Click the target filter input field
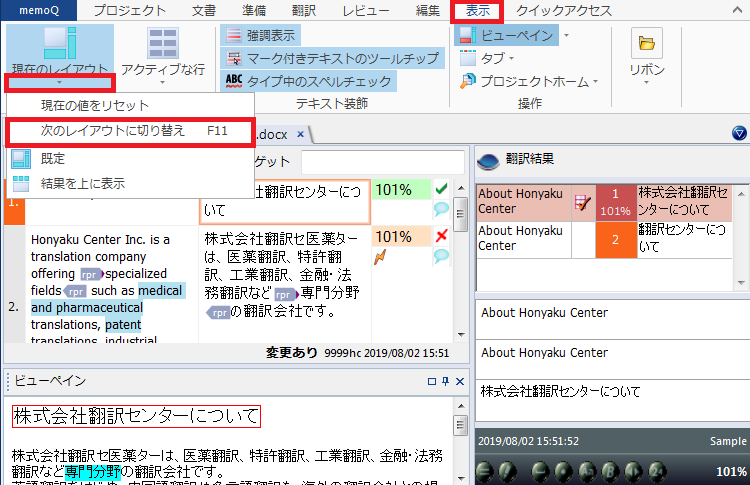 pos(382,162)
